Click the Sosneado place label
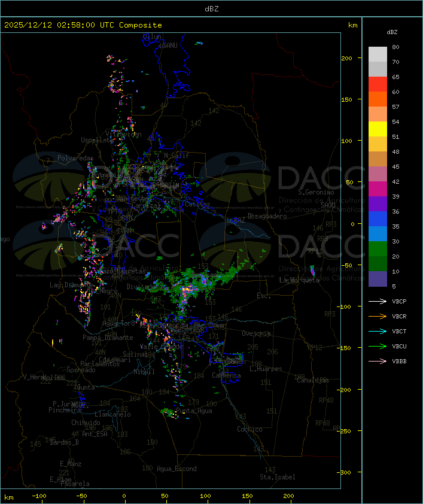The image size is (423, 504). pyautogui.click(x=81, y=370)
